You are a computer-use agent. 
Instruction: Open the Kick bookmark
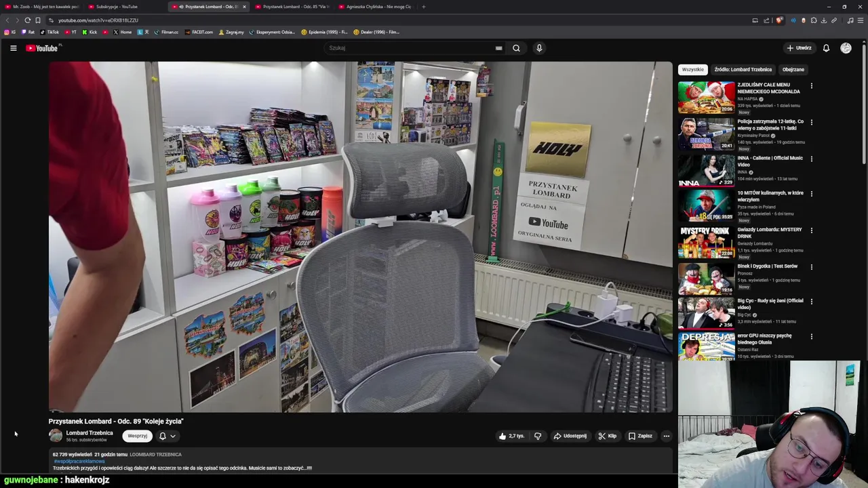tap(90, 32)
